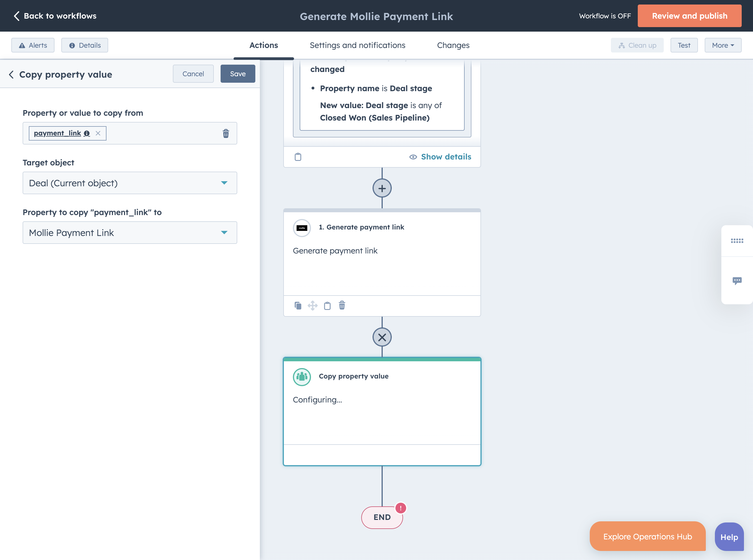Viewport: 753px width, 560px height.
Task: Go back to workflows
Action: (x=55, y=16)
